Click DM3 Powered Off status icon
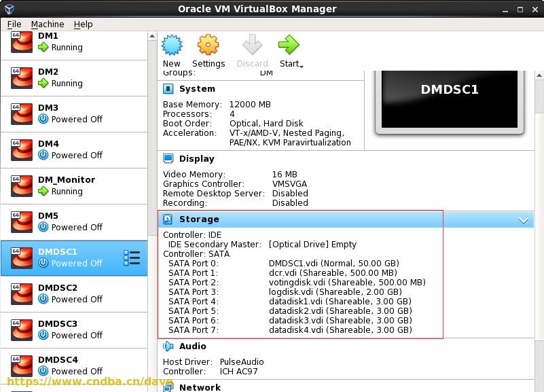This screenshot has height=392, width=544. (43, 119)
